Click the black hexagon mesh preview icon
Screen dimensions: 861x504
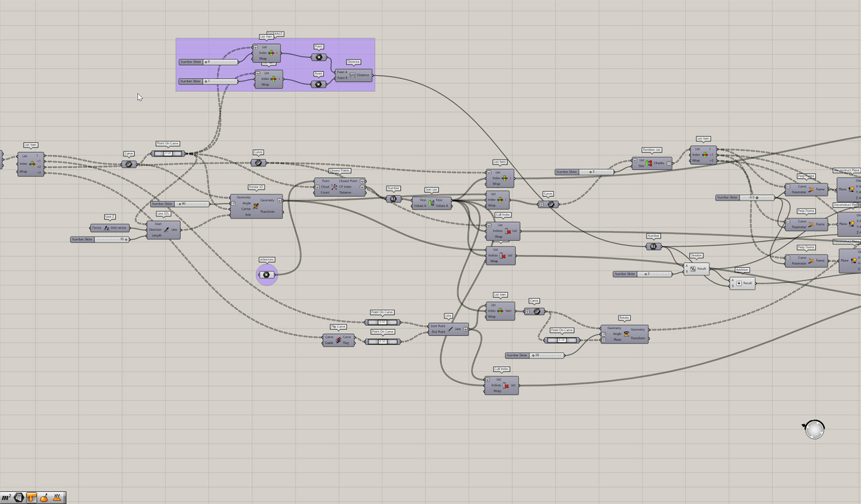19,497
